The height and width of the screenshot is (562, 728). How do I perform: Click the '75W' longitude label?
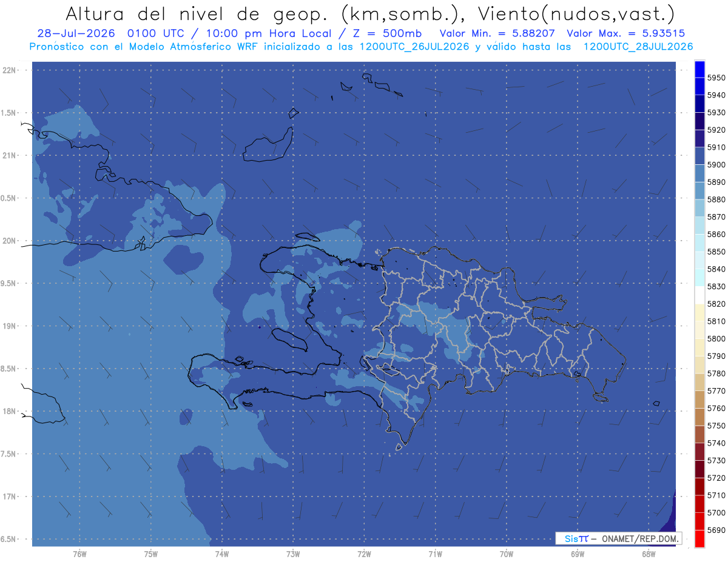(151, 554)
